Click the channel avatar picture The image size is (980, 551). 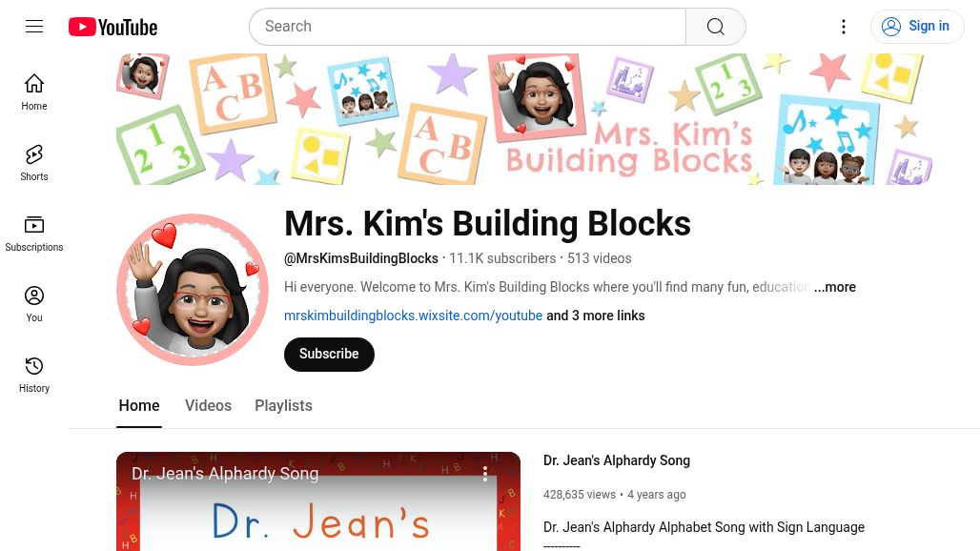point(193,290)
